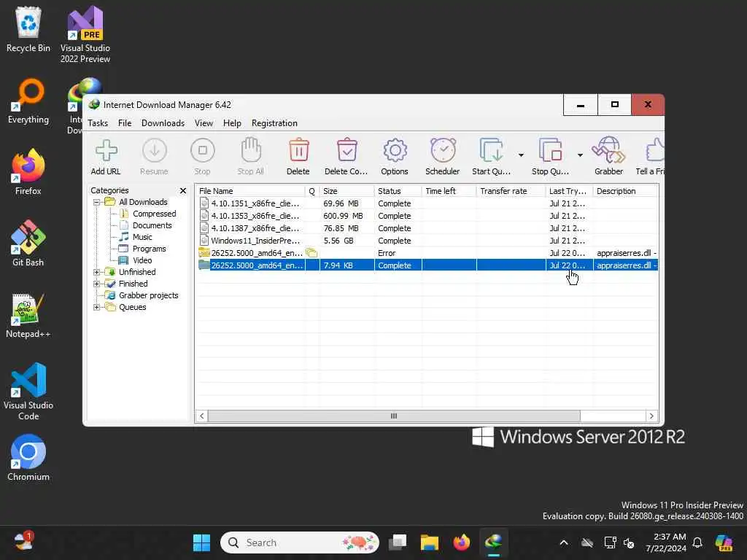The width and height of the screenshot is (747, 560).
Task: Select the Windows11_InsiderPre... download row
Action: [x=427, y=241]
